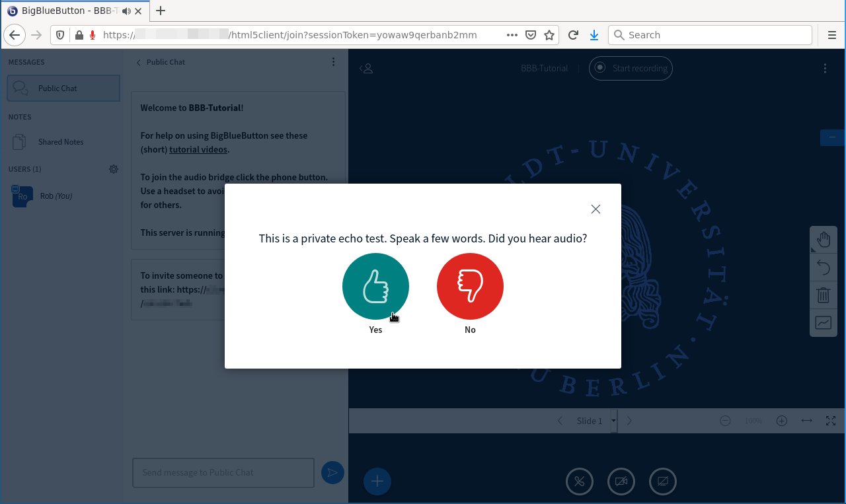Open the manage users gear icon
Screen dimensions: 846x504
[x=114, y=169]
